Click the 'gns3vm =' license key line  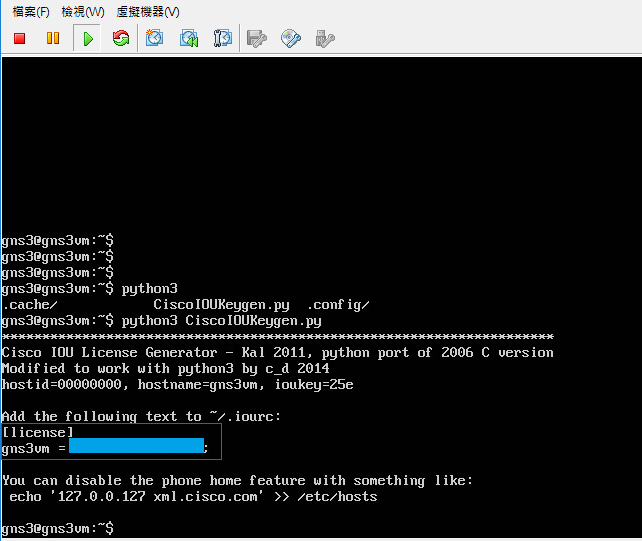click(105, 448)
